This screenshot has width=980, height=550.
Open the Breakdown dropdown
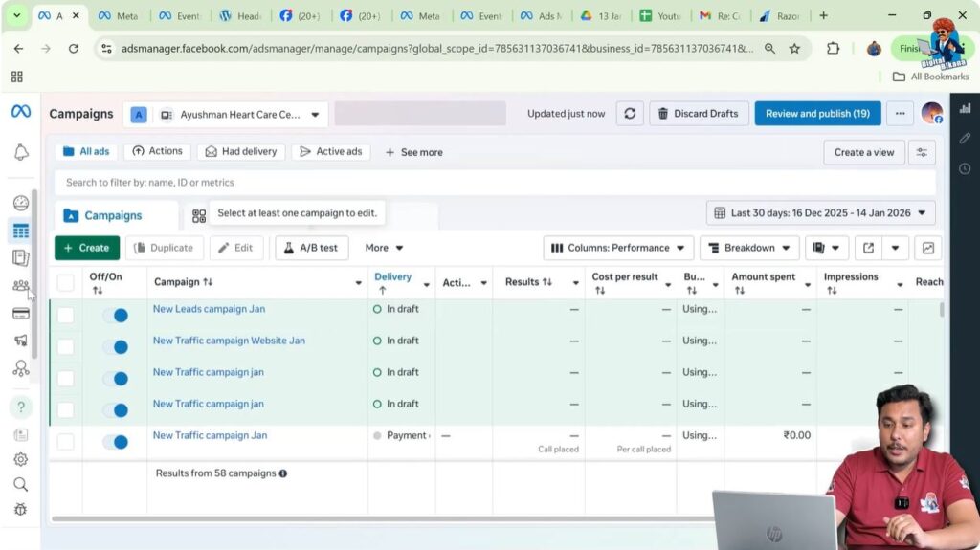coord(748,248)
